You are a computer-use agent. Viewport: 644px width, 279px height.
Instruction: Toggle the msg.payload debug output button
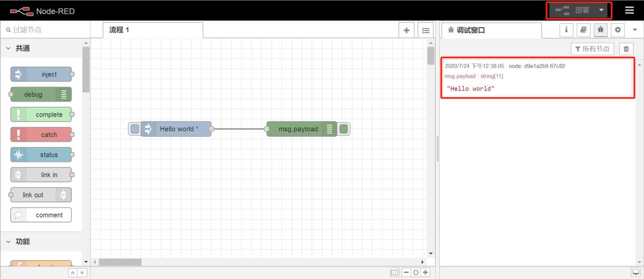344,129
